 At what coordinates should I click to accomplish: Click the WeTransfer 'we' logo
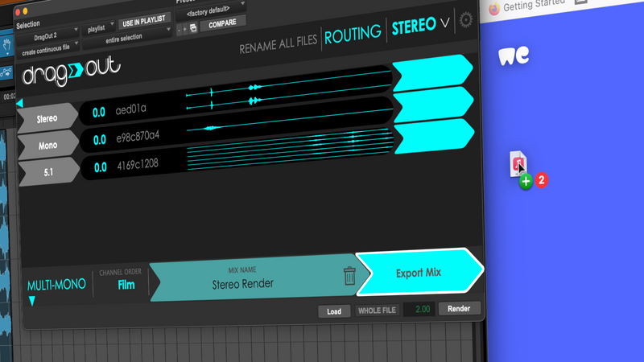point(514,56)
